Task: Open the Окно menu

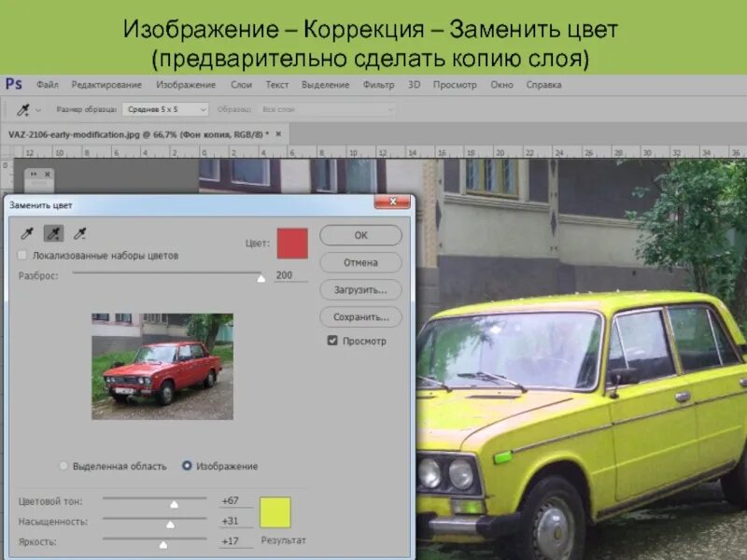Action: [x=501, y=85]
